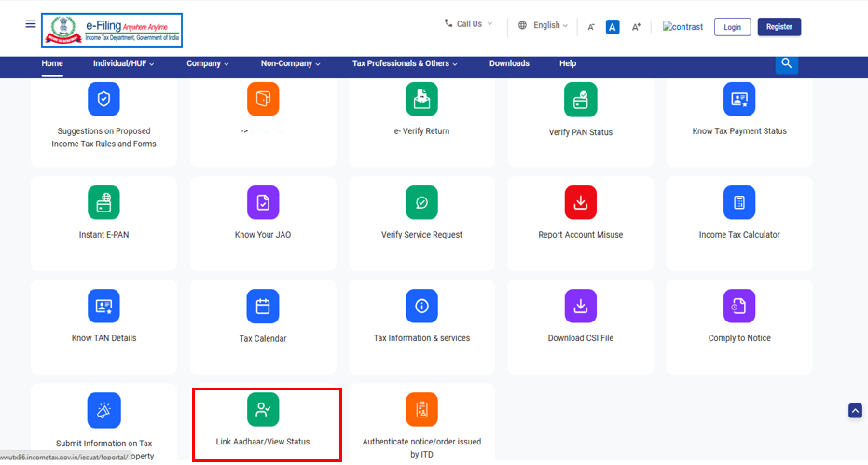This screenshot has width=868, height=465.
Task: Click the e-Filing Income Tax Department logo
Action: click(112, 30)
